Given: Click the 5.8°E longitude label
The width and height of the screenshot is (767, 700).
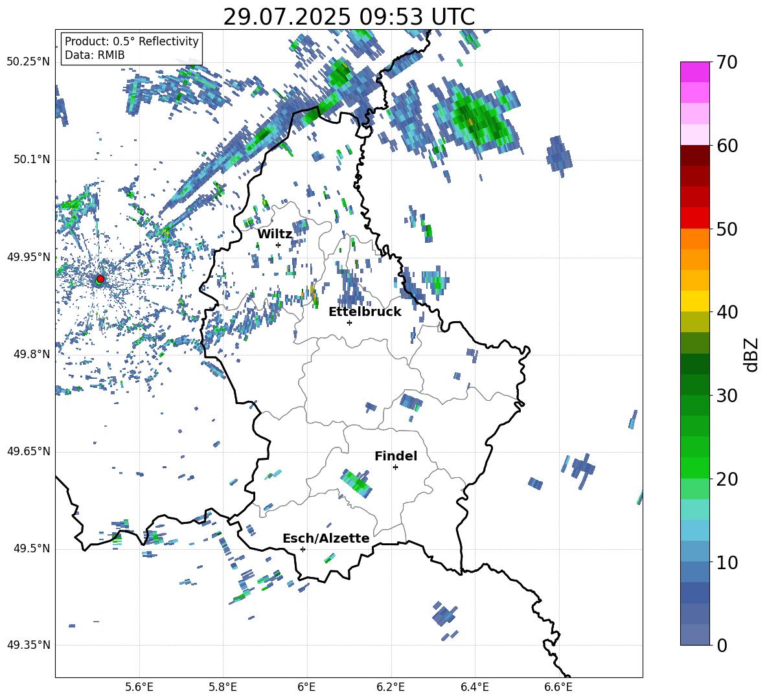Looking at the screenshot, I should click(223, 687).
